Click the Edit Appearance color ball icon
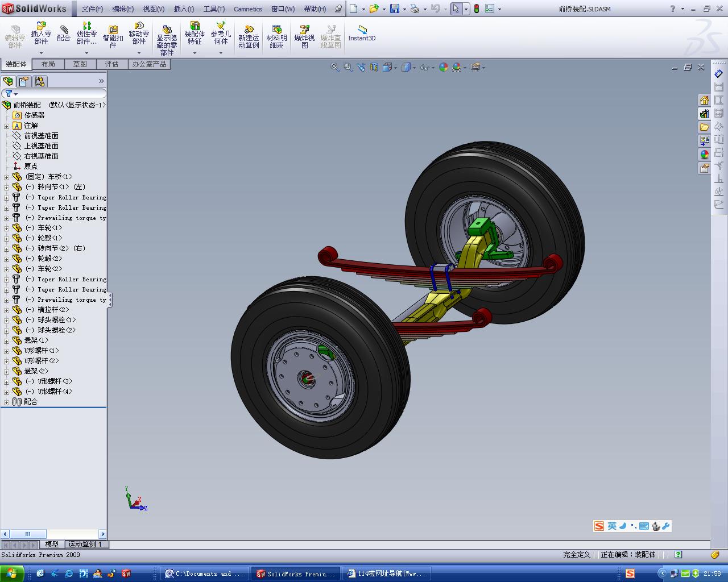The image size is (728, 582). point(443,67)
